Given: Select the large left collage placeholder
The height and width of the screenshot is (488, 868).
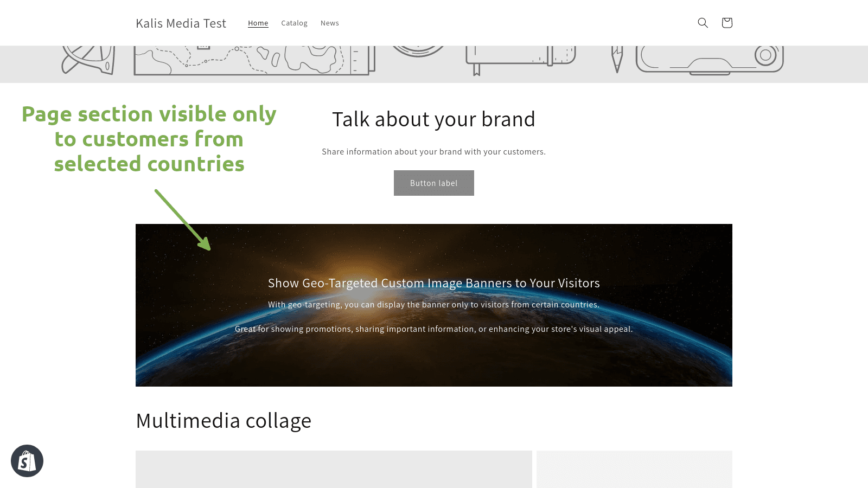Looking at the screenshot, I should point(334,469).
